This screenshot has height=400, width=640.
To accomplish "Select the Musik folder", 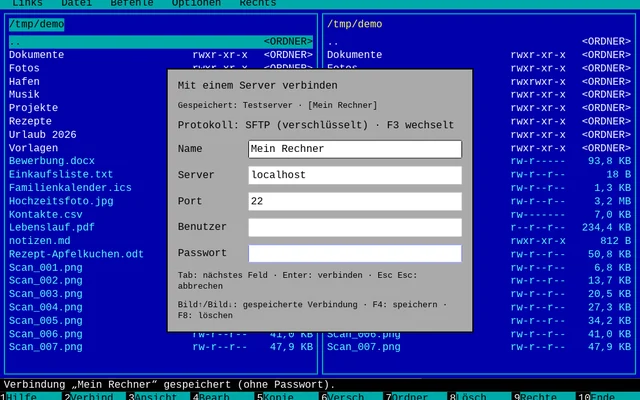I will tap(24, 95).
